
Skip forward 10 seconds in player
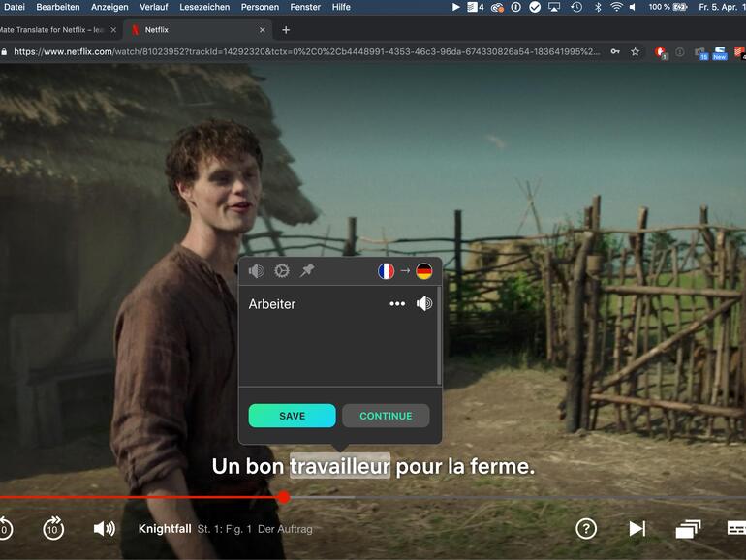click(x=53, y=528)
